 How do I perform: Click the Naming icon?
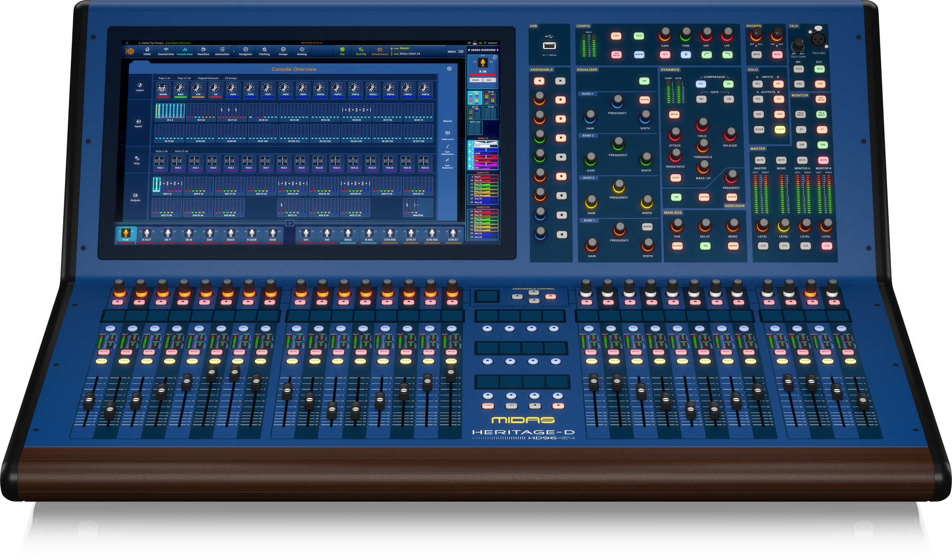click(302, 50)
